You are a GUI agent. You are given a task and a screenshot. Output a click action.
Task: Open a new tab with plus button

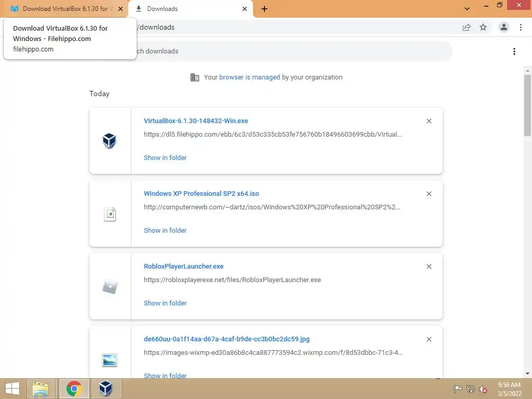pos(264,9)
